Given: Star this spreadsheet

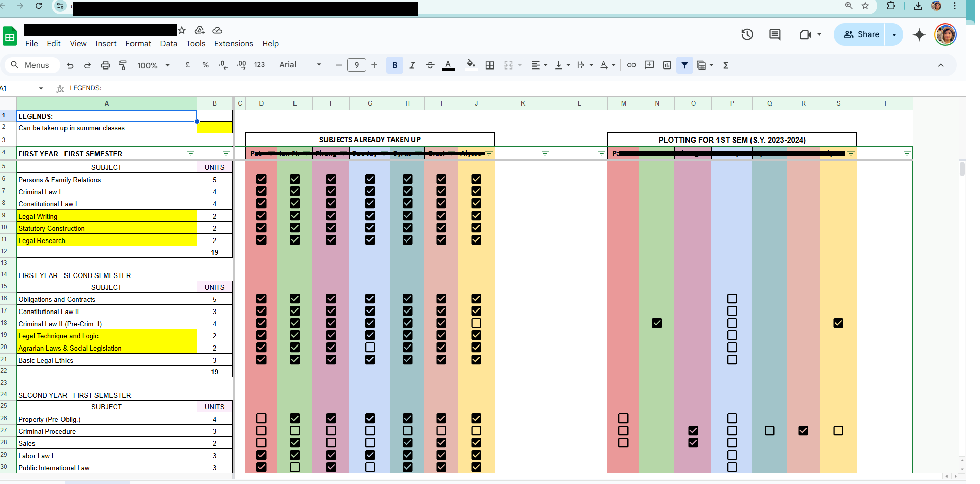Looking at the screenshot, I should (x=182, y=30).
